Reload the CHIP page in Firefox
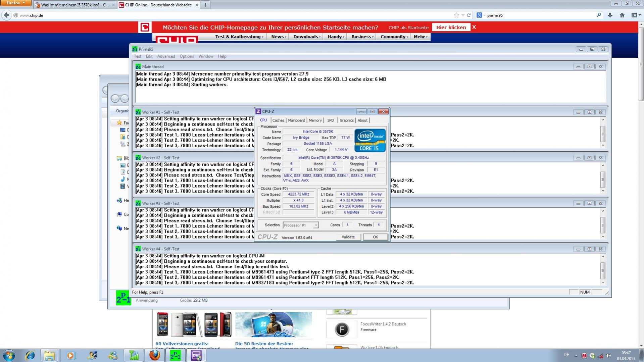The image size is (644, 362). 469,15
